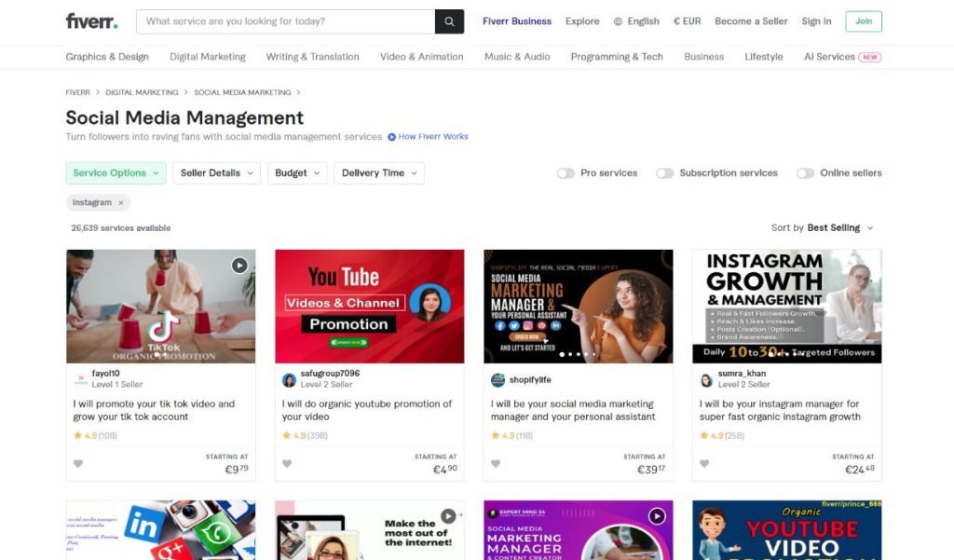Click Become a Seller link

[x=751, y=21]
